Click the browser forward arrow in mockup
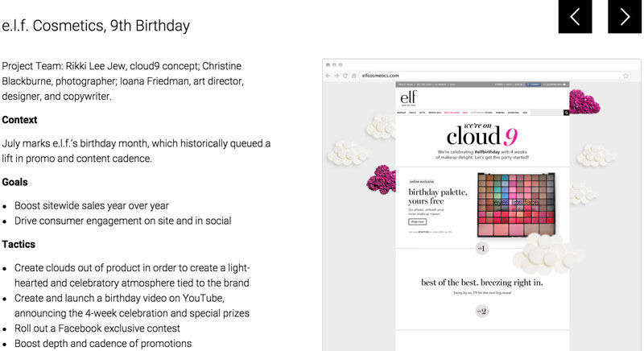The height and width of the screenshot is (351, 644). tap(336, 75)
